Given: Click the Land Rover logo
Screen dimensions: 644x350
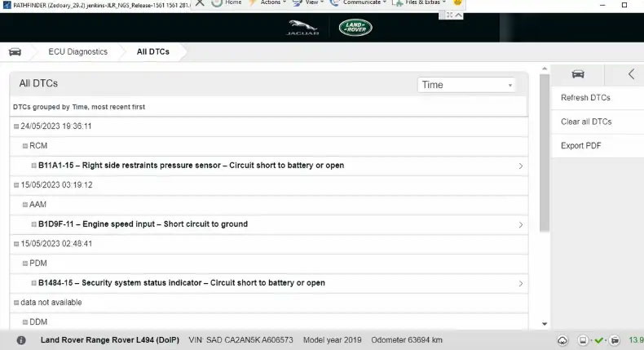Looking at the screenshot, I should click(x=355, y=28).
